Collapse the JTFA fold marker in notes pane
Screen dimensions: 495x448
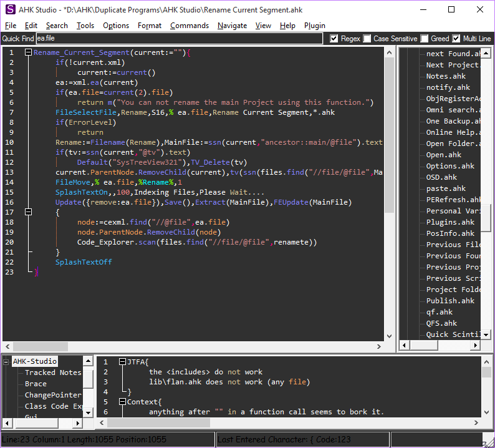(x=122, y=362)
